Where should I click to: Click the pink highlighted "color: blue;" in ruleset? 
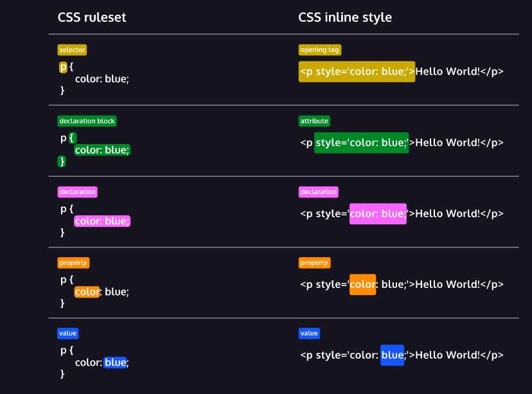click(x=102, y=221)
